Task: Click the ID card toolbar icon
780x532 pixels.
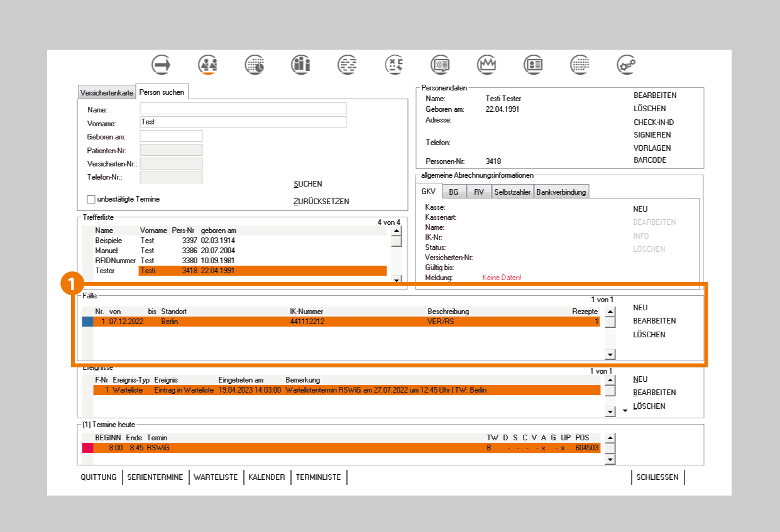Action: click(534, 64)
